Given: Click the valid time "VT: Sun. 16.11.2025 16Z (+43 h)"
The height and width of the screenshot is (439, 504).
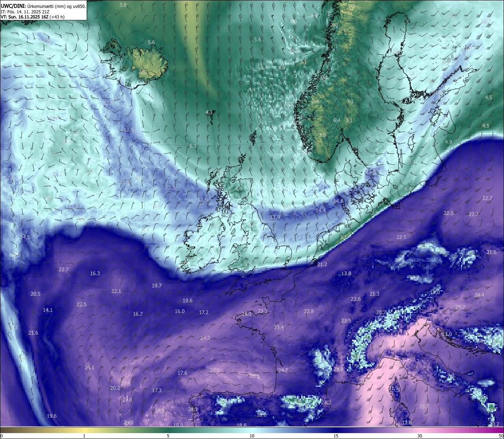Looking at the screenshot, I should tap(33, 17).
